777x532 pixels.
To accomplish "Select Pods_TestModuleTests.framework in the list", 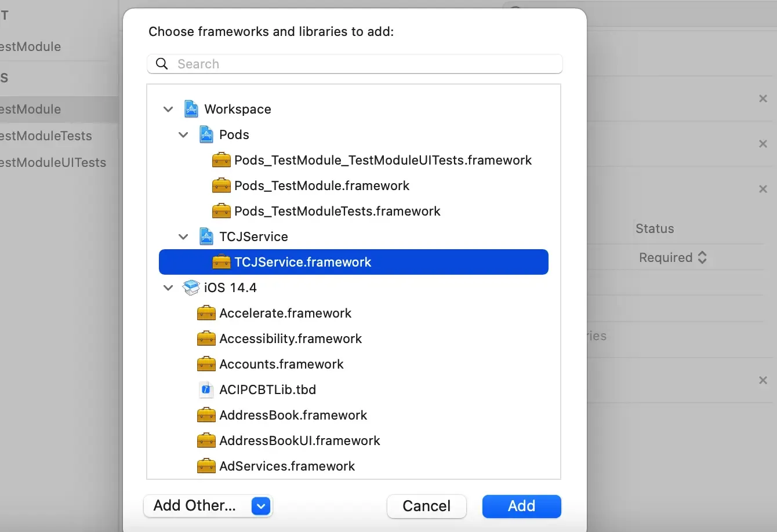I will 337,211.
